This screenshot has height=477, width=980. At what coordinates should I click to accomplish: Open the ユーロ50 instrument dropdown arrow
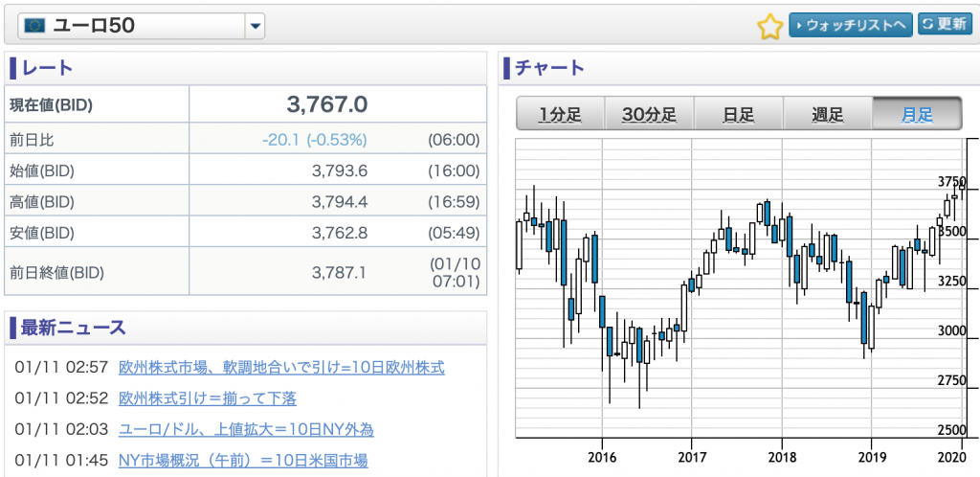255,26
